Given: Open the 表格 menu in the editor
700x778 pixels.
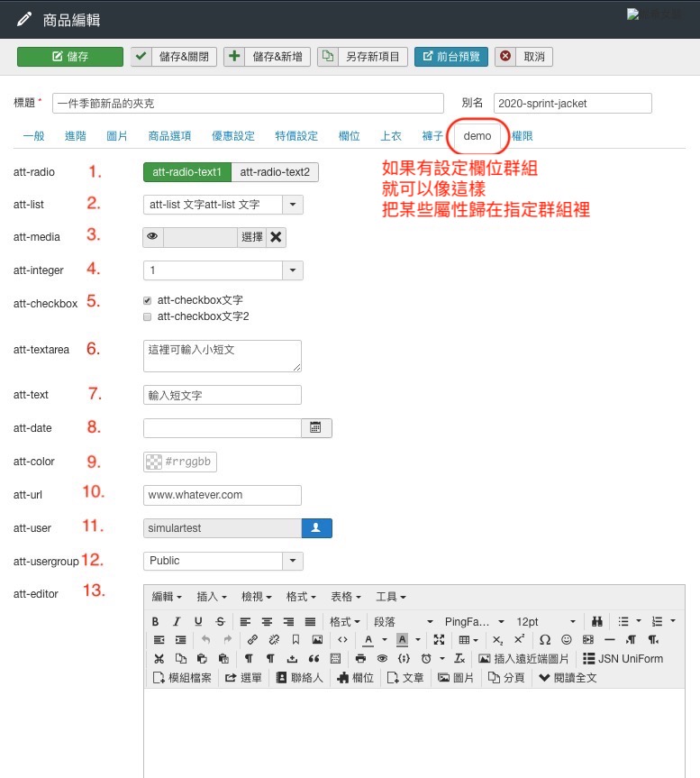Looking at the screenshot, I should 345,597.
